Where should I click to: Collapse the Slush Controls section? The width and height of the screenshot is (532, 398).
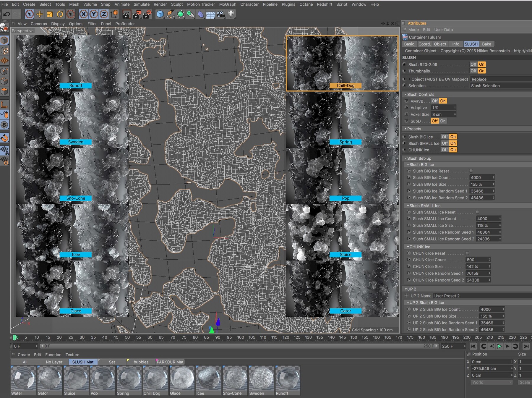406,94
